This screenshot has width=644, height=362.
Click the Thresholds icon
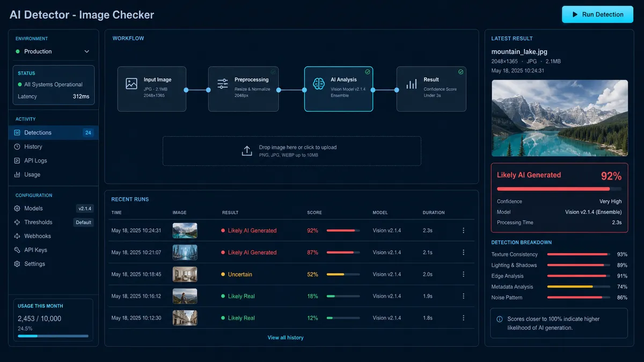point(17,222)
